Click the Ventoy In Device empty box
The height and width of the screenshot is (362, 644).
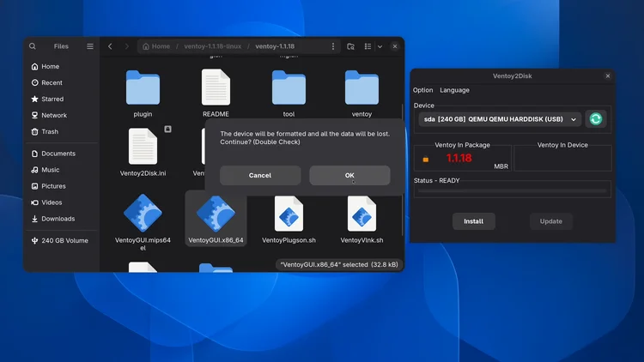562,159
